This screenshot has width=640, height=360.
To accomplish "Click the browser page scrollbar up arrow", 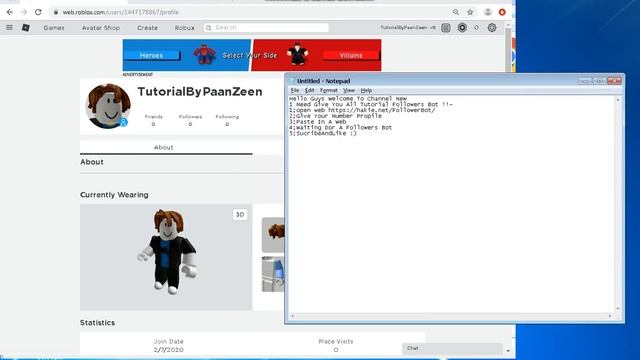I will pos(508,25).
